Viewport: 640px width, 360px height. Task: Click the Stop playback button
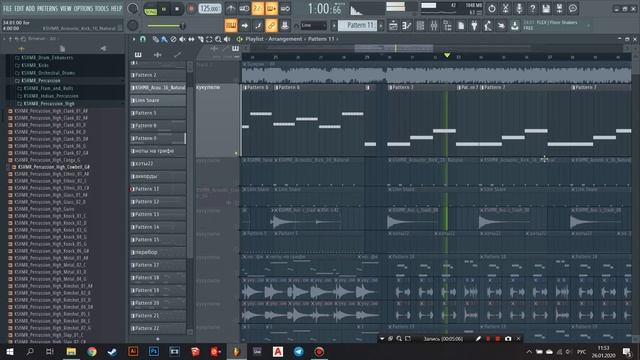(177, 9)
